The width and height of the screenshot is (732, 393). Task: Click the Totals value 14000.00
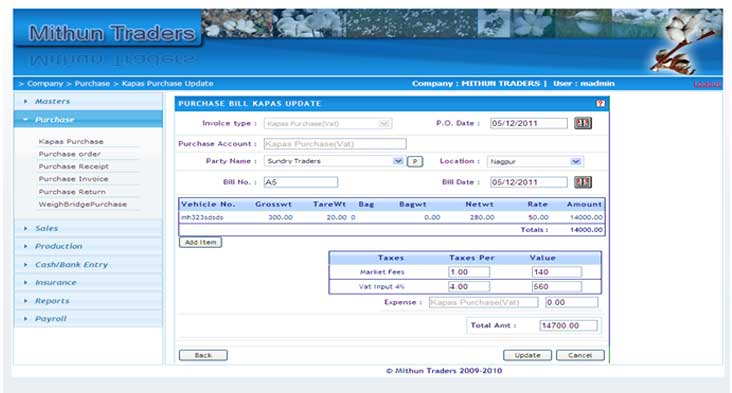coord(586,230)
